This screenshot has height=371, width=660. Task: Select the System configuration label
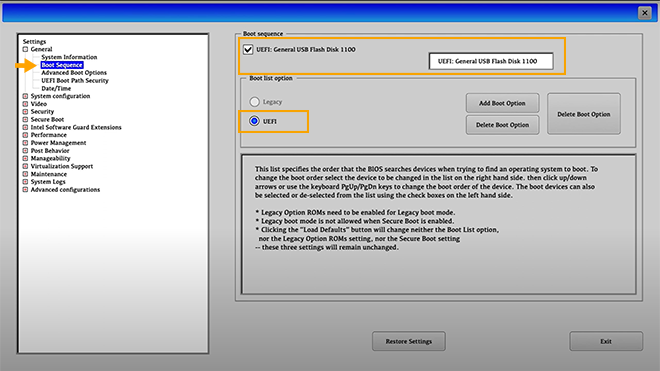pyautogui.click(x=60, y=96)
